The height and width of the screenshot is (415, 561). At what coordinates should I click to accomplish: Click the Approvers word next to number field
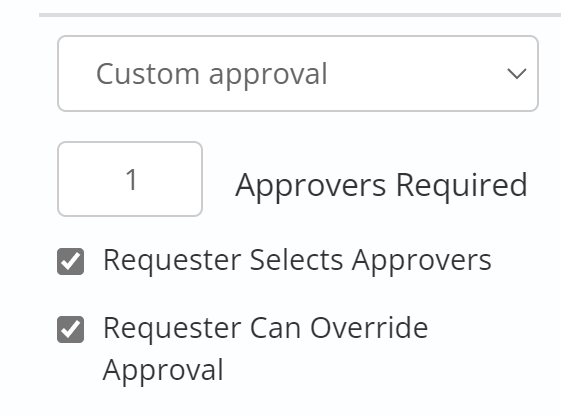(x=311, y=186)
